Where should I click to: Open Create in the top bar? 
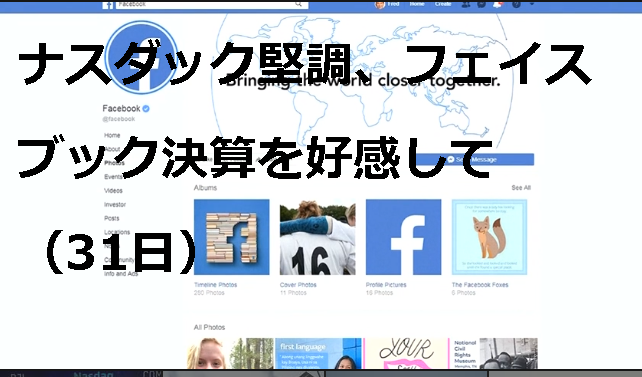(x=443, y=4)
